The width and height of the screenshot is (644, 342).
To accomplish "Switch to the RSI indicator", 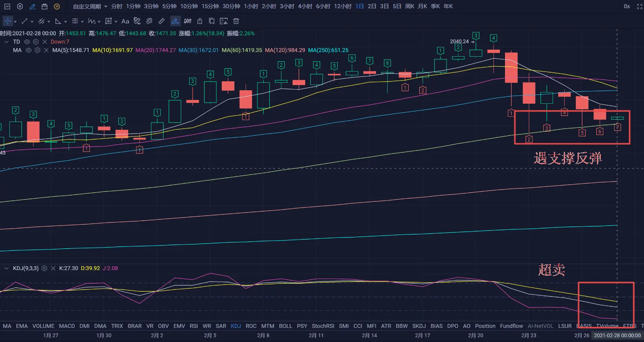I will (194, 326).
